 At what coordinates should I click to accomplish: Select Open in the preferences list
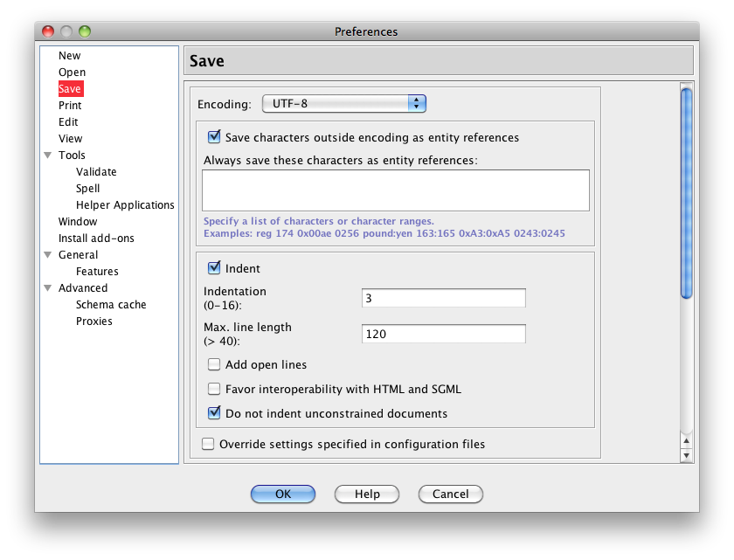pyautogui.click(x=72, y=72)
